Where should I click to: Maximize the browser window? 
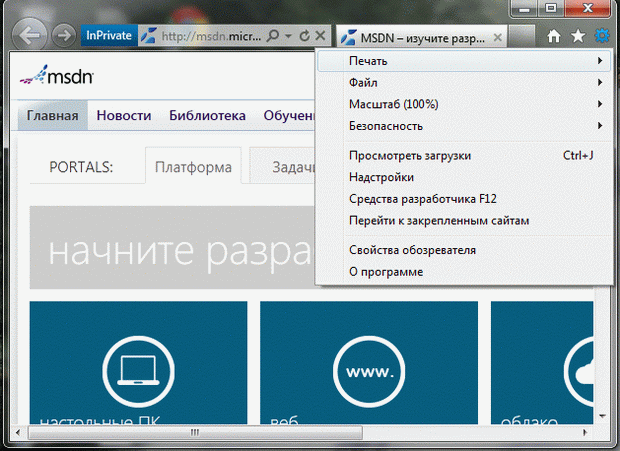coord(551,9)
